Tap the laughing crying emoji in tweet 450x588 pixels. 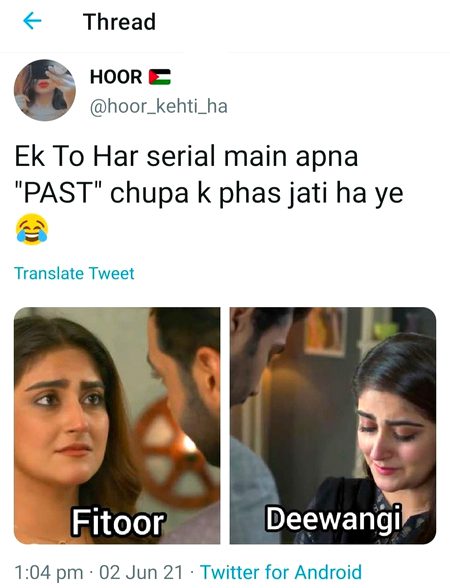click(x=32, y=229)
